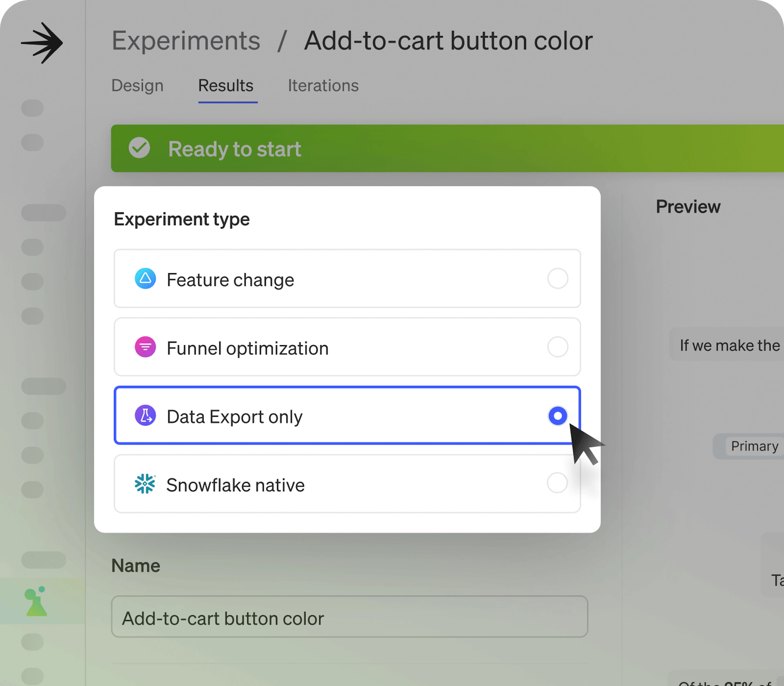
Task: Switch to the Design tab
Action: [137, 85]
